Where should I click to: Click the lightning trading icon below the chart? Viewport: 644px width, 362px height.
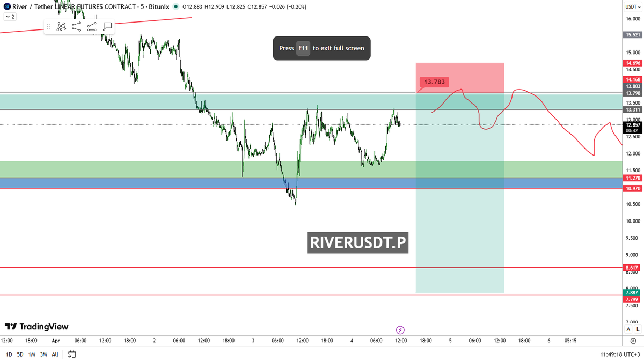click(x=400, y=329)
